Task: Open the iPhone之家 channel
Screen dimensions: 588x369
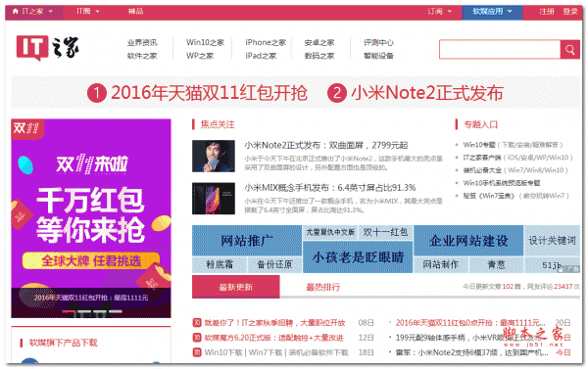Action: pyautogui.click(x=266, y=42)
